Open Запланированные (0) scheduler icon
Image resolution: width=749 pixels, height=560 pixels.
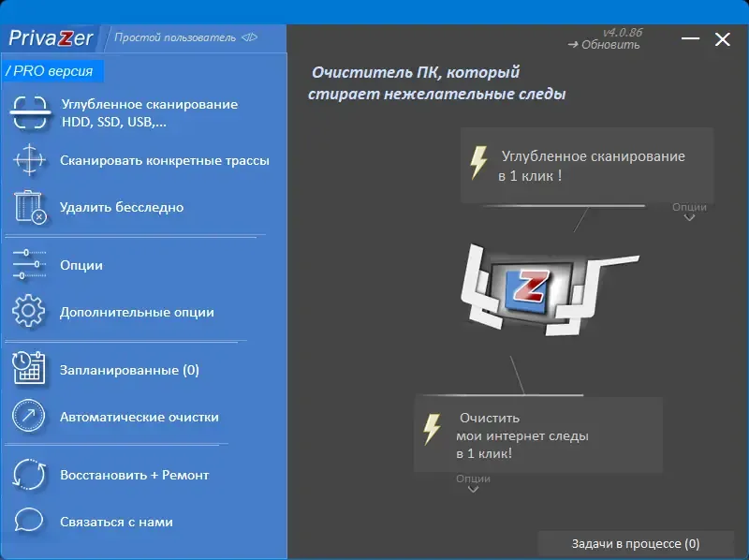(x=28, y=370)
